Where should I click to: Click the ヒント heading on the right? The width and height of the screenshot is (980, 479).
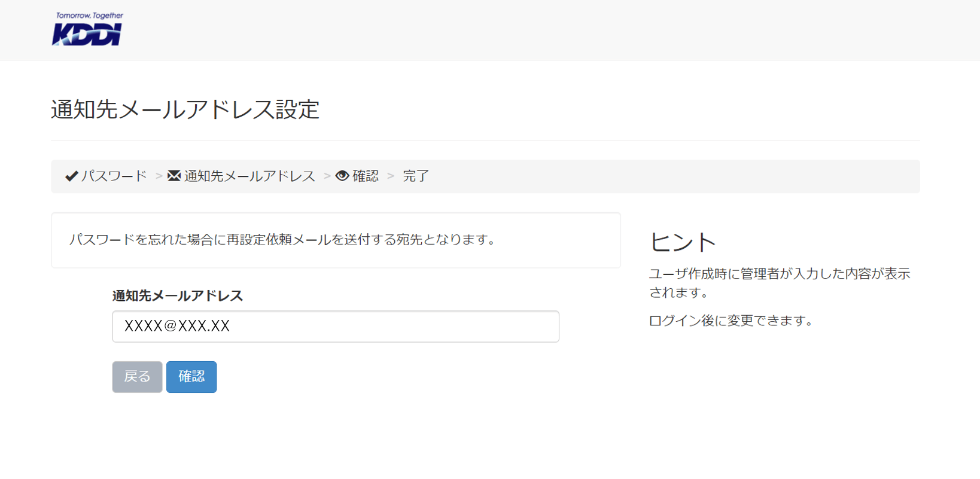683,242
